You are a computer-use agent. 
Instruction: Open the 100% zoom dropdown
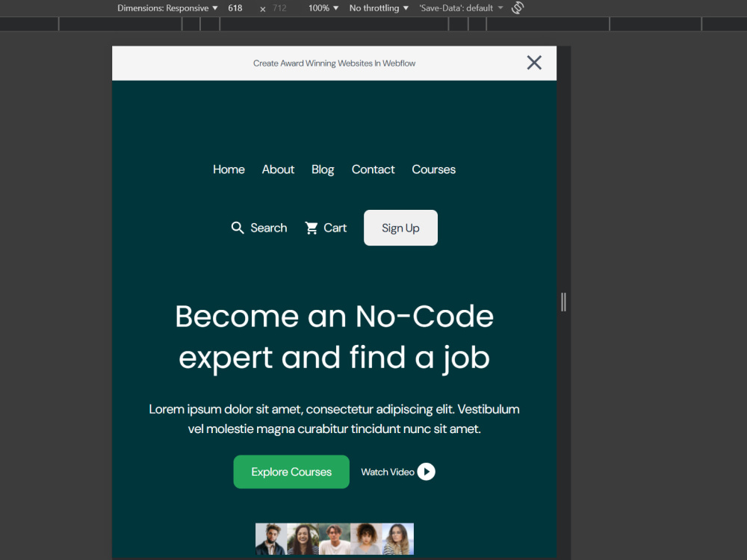(323, 8)
